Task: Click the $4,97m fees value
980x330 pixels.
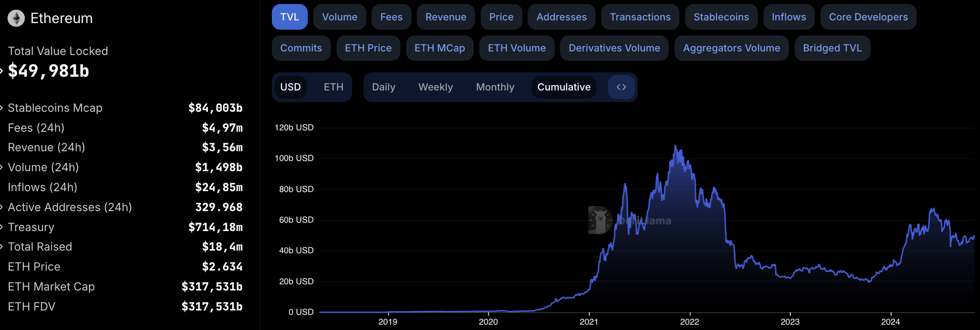Action: 223,128
